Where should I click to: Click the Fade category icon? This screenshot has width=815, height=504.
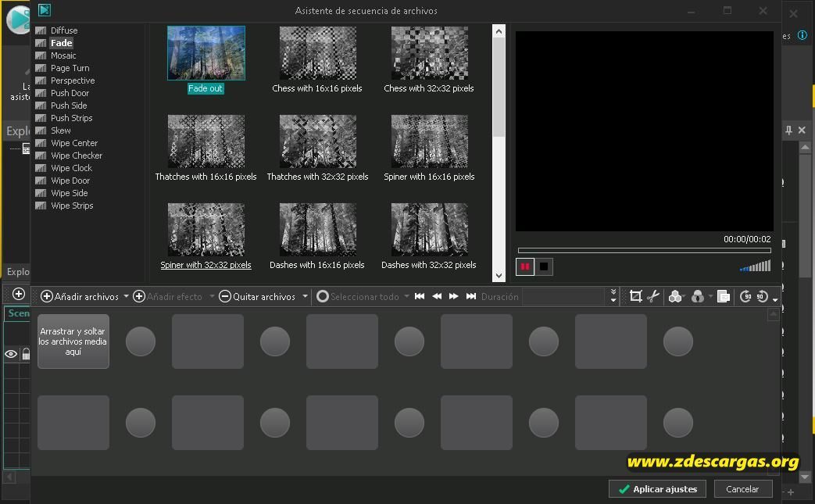[x=41, y=43]
